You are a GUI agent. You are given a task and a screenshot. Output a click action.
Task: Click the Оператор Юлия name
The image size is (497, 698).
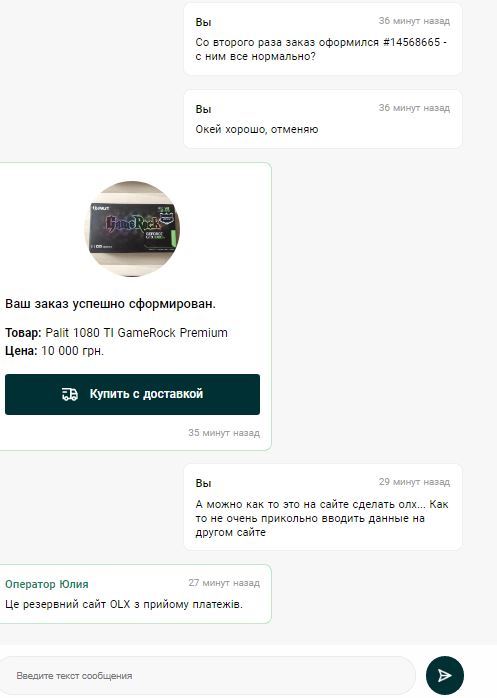pyautogui.click(x=47, y=584)
